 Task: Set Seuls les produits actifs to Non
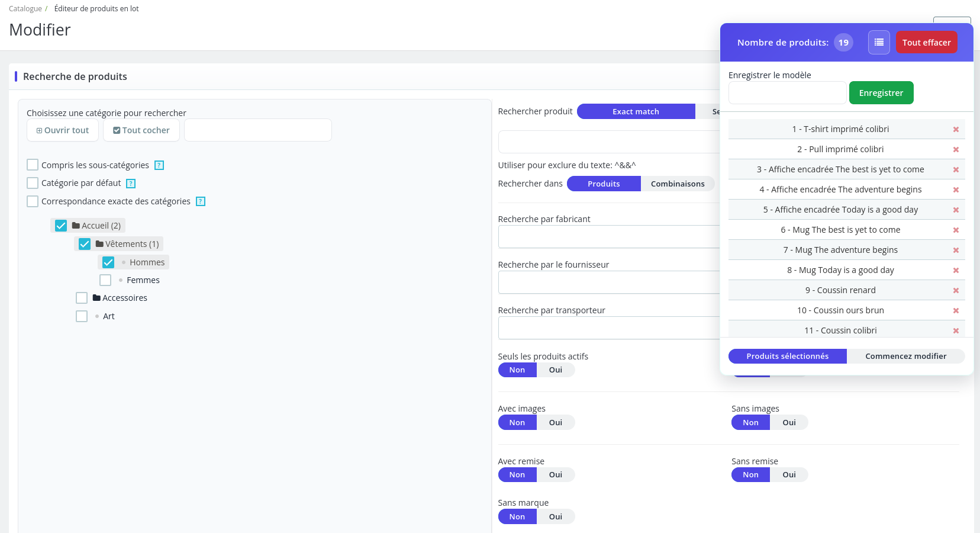click(517, 370)
